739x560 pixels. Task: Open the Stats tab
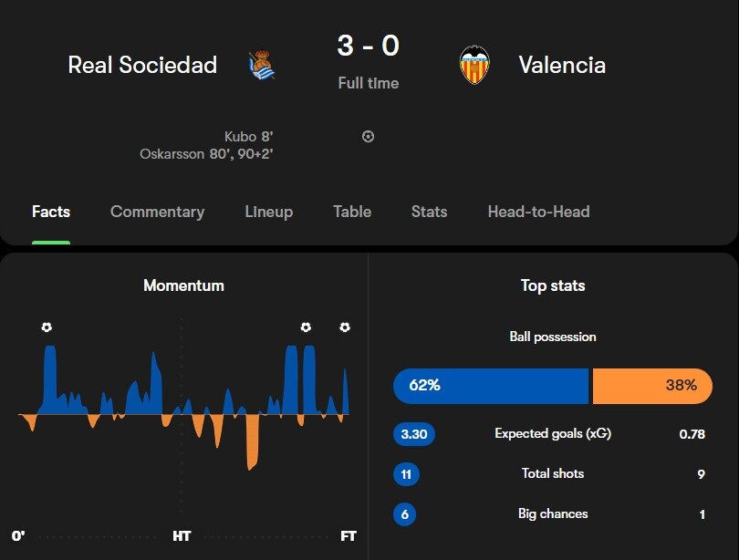point(429,212)
